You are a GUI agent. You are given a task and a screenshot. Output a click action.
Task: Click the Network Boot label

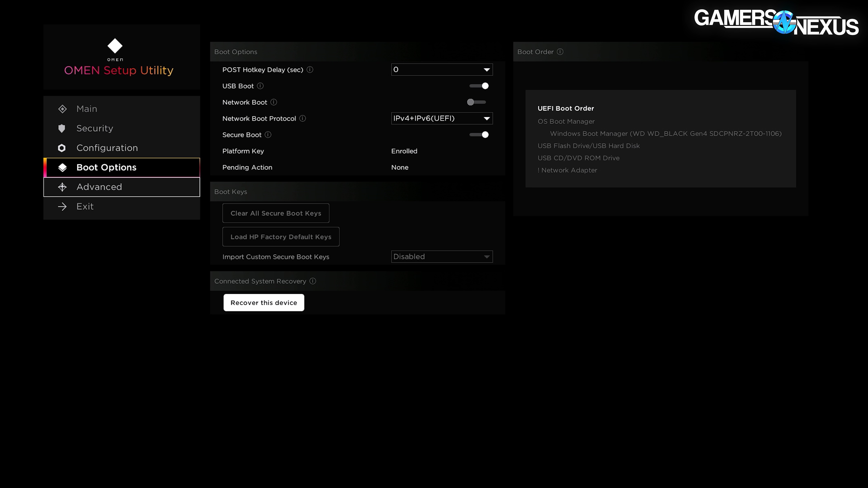(x=245, y=102)
